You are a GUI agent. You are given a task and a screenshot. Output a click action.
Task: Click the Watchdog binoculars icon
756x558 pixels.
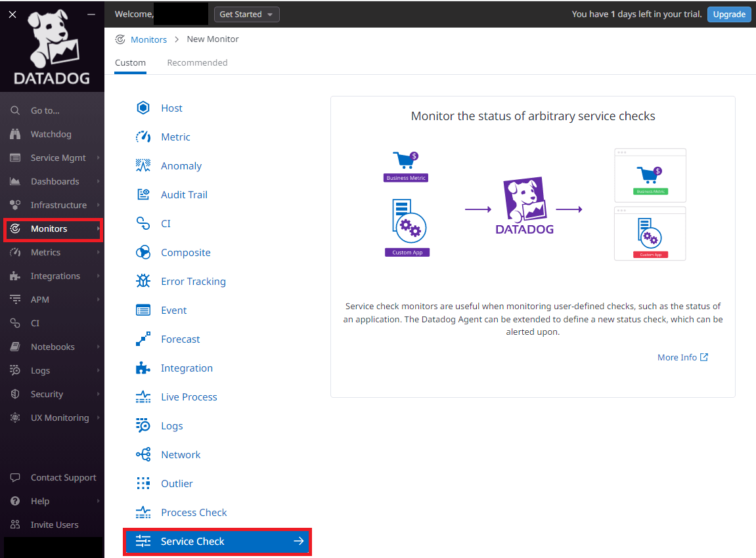click(x=15, y=134)
